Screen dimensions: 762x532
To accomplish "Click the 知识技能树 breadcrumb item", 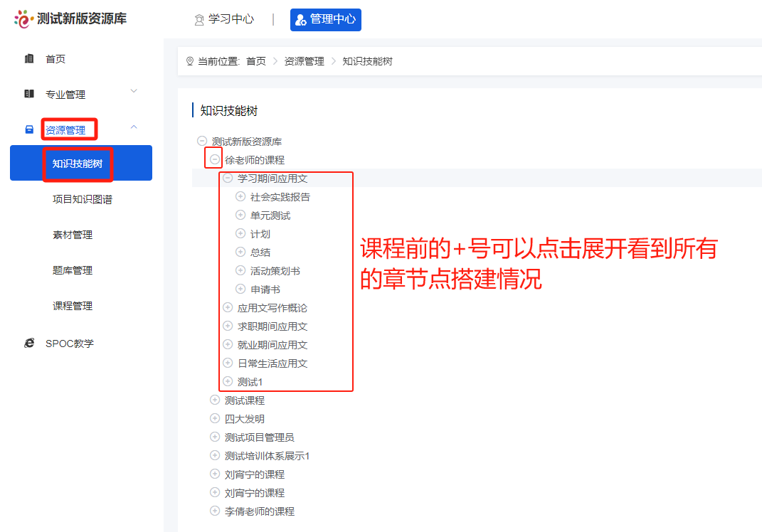I will 367,61.
